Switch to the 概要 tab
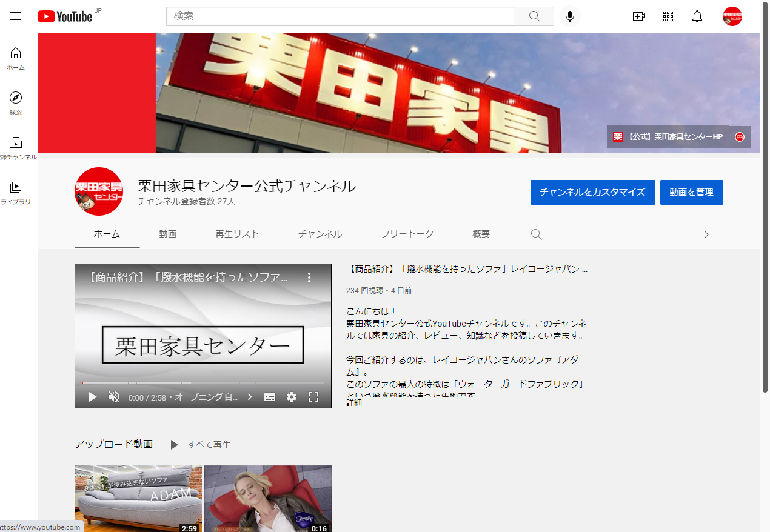Screen dimensions: 770x532 [x=481, y=234]
